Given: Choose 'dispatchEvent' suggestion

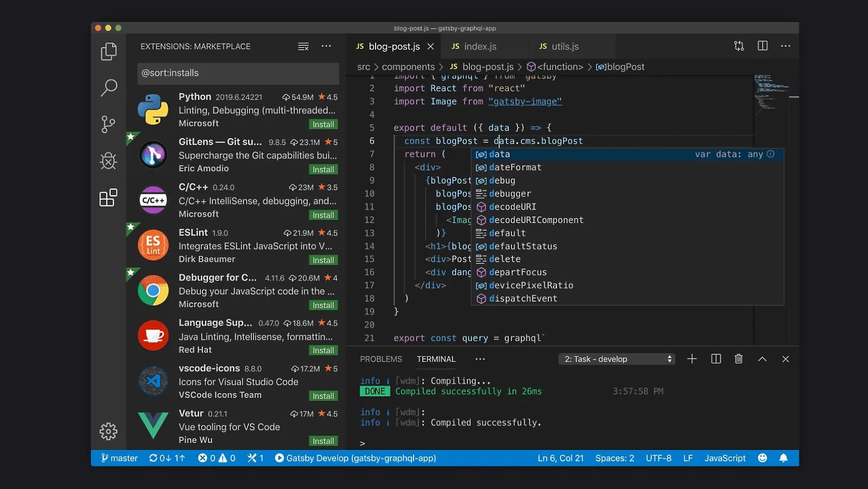Looking at the screenshot, I should (x=627, y=299).
